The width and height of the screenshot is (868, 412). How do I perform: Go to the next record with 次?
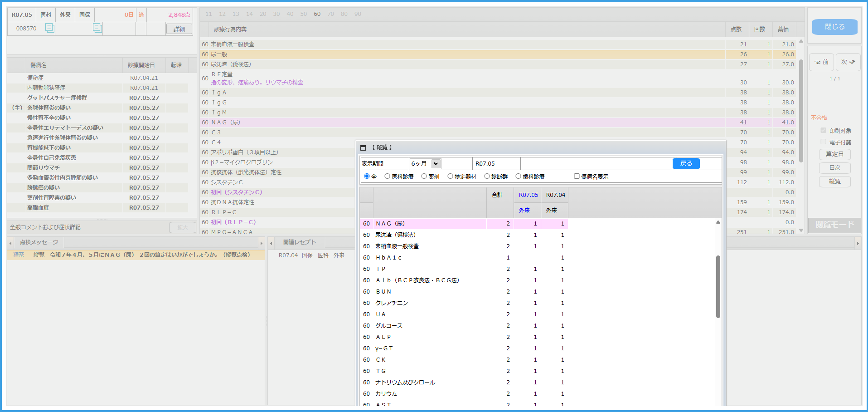[x=848, y=62]
